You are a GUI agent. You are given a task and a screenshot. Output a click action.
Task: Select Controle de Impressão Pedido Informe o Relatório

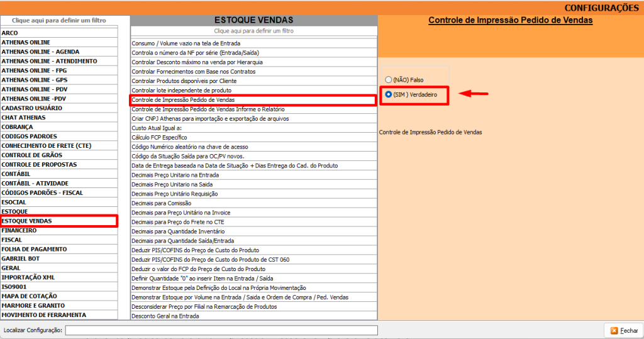coord(254,109)
